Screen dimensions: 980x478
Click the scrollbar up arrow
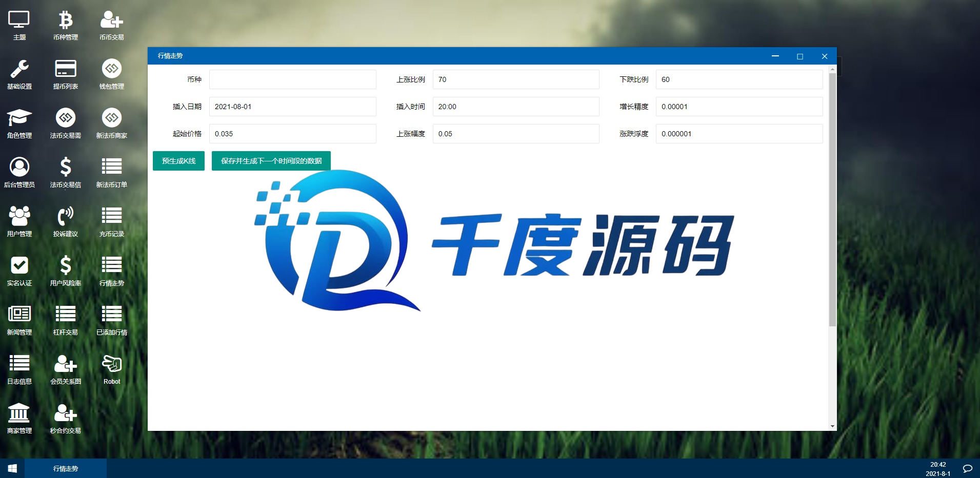point(832,69)
